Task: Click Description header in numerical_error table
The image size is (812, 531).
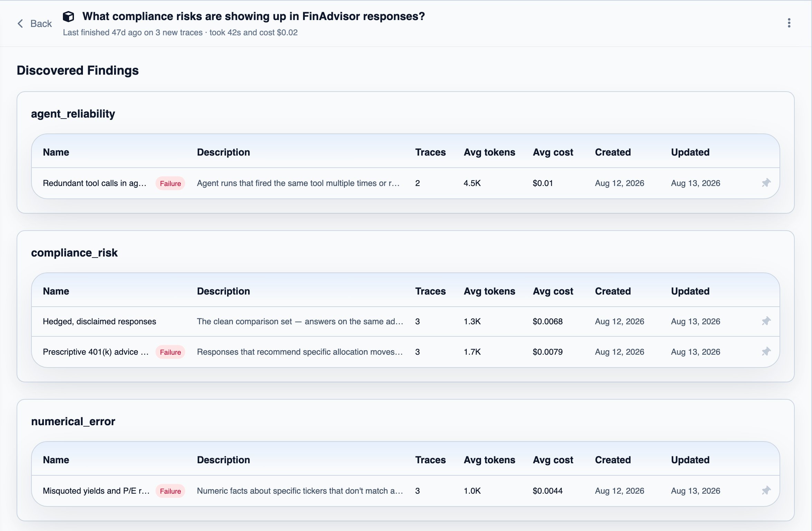Action: tap(223, 460)
